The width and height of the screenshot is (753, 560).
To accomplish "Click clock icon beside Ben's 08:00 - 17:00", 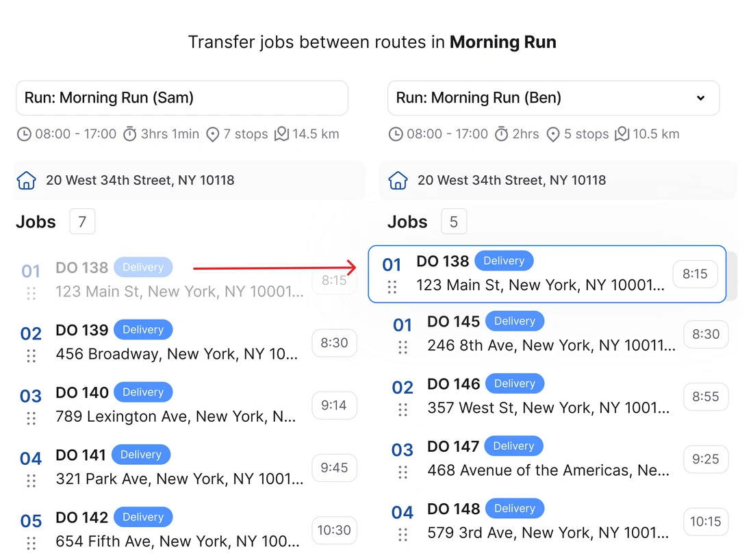I will (396, 134).
